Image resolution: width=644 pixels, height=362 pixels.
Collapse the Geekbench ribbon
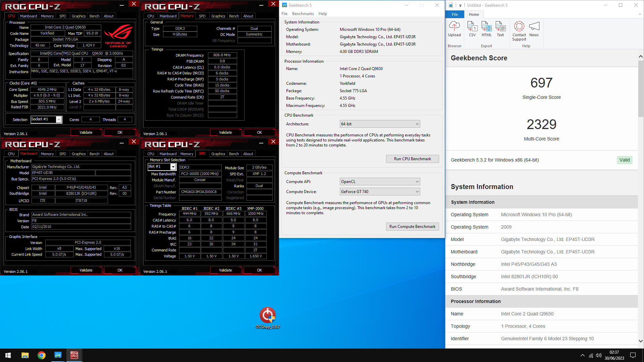click(640, 14)
